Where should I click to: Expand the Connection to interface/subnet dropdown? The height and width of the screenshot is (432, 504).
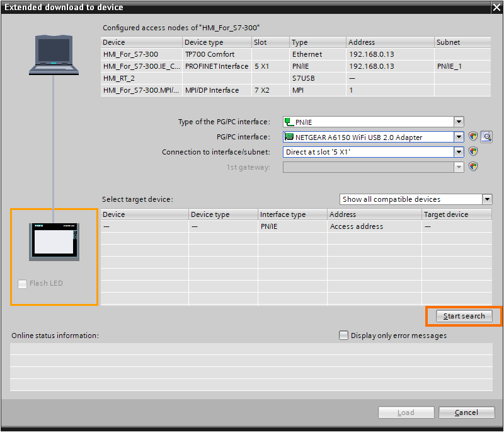tap(459, 151)
